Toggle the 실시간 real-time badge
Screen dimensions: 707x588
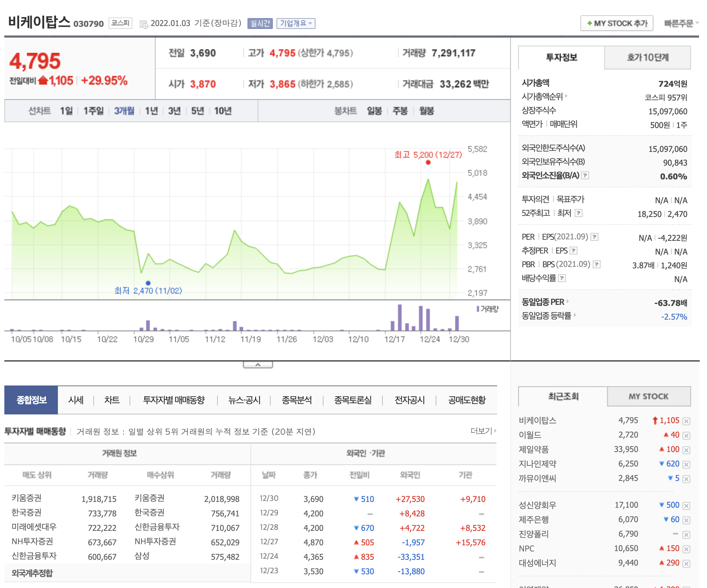coord(260,24)
